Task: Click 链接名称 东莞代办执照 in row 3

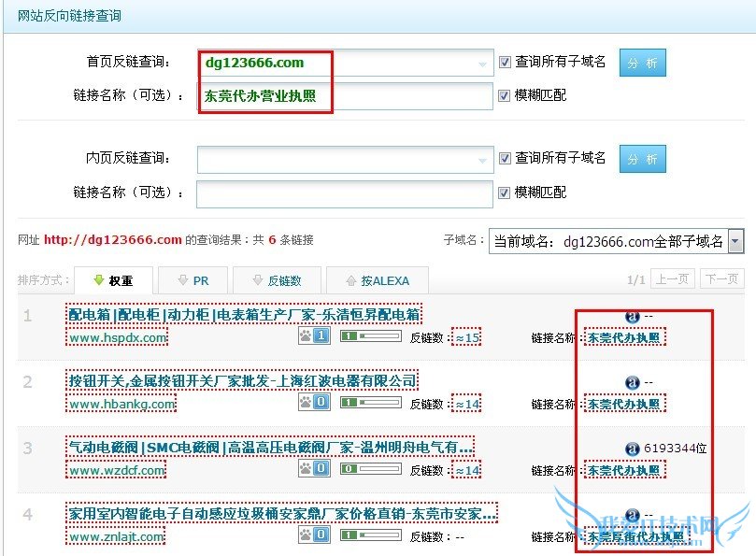Action: click(624, 470)
